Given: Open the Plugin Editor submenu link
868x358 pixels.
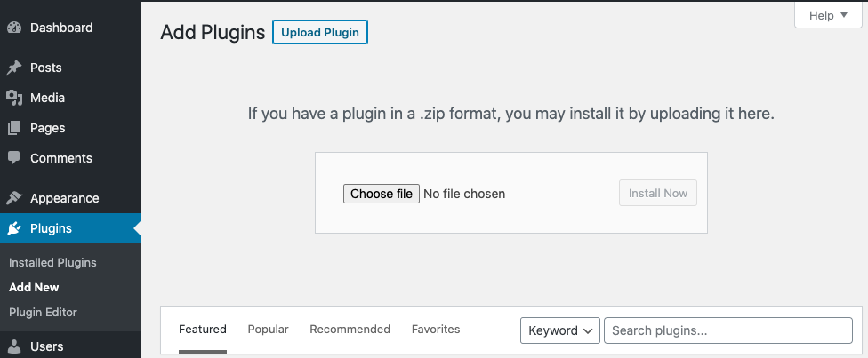Looking at the screenshot, I should coord(43,312).
